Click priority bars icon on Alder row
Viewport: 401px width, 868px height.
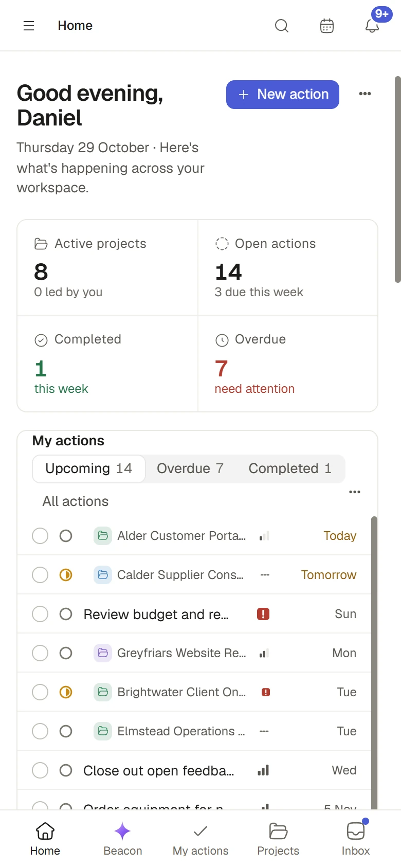tap(264, 536)
